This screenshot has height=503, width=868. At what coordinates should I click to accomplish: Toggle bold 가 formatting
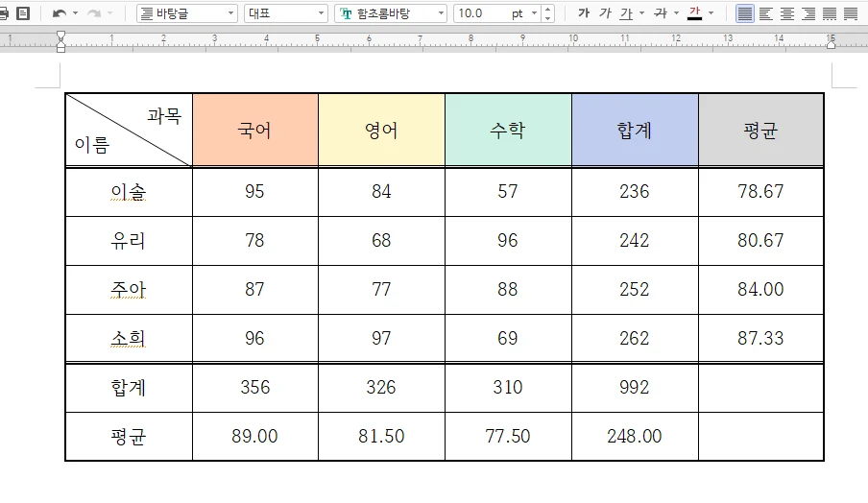(584, 13)
